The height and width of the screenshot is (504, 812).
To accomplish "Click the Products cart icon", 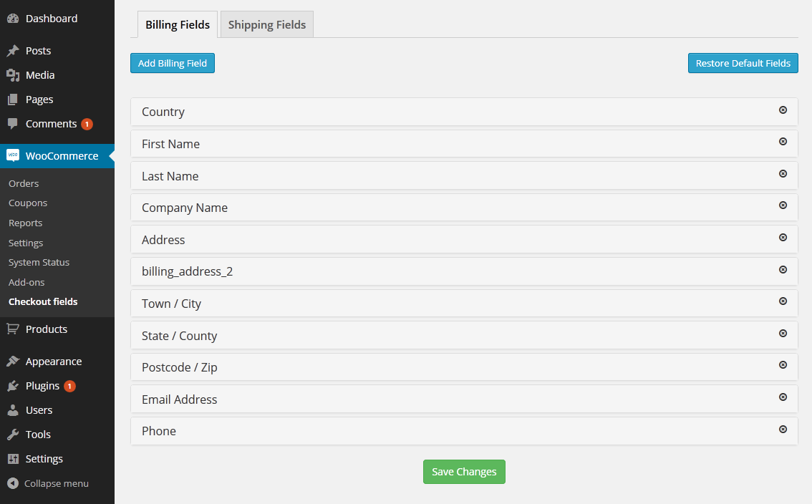I will click(x=13, y=329).
